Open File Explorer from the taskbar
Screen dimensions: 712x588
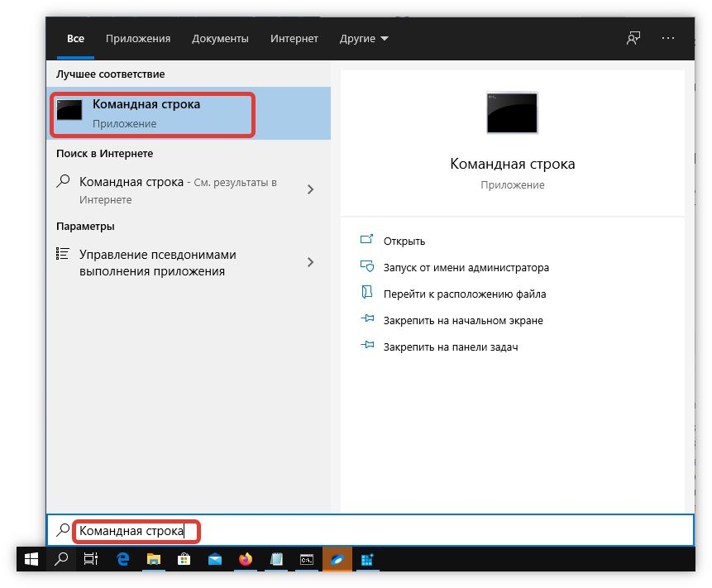click(153, 559)
